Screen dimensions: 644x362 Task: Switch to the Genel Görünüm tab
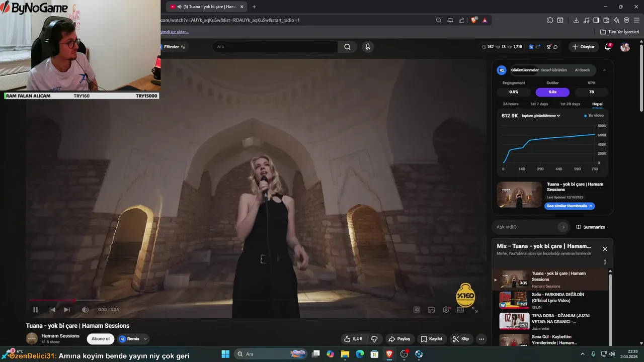click(x=554, y=70)
